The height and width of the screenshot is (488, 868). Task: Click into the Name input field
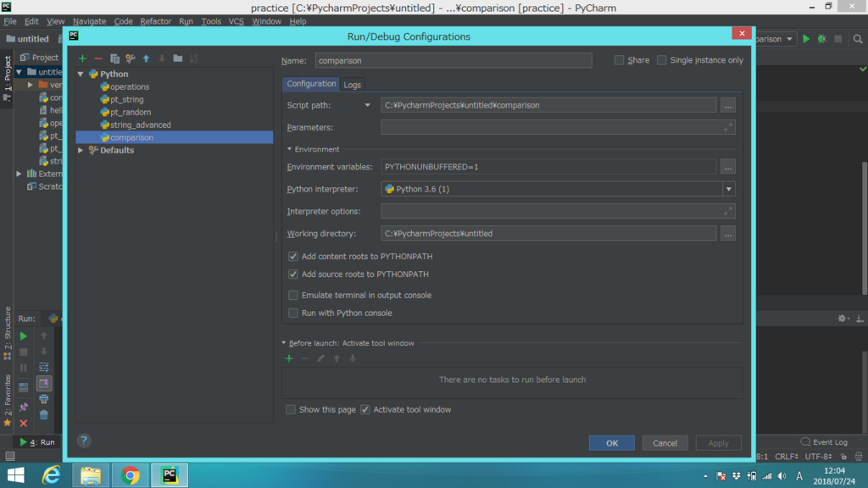453,60
